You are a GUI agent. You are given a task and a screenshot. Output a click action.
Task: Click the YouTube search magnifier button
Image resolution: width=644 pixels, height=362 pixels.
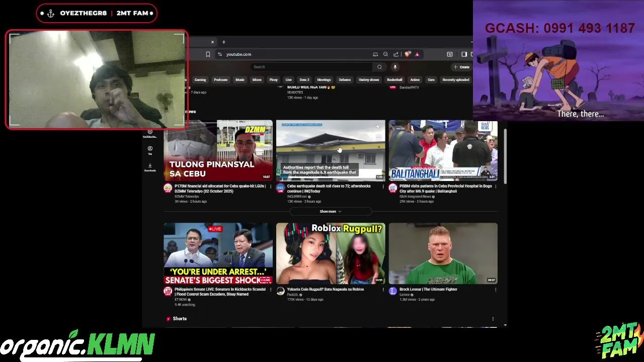(x=379, y=67)
